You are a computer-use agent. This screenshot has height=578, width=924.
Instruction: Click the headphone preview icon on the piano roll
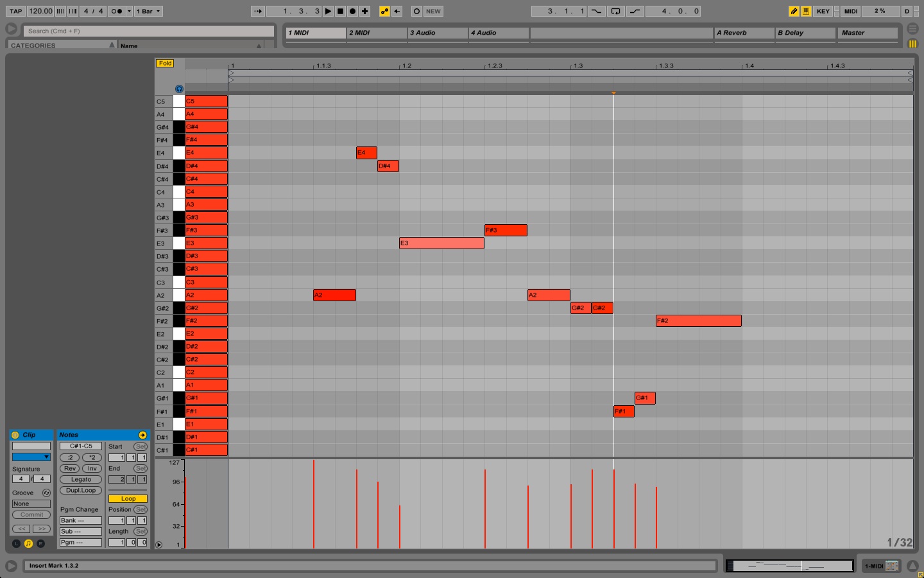179,88
